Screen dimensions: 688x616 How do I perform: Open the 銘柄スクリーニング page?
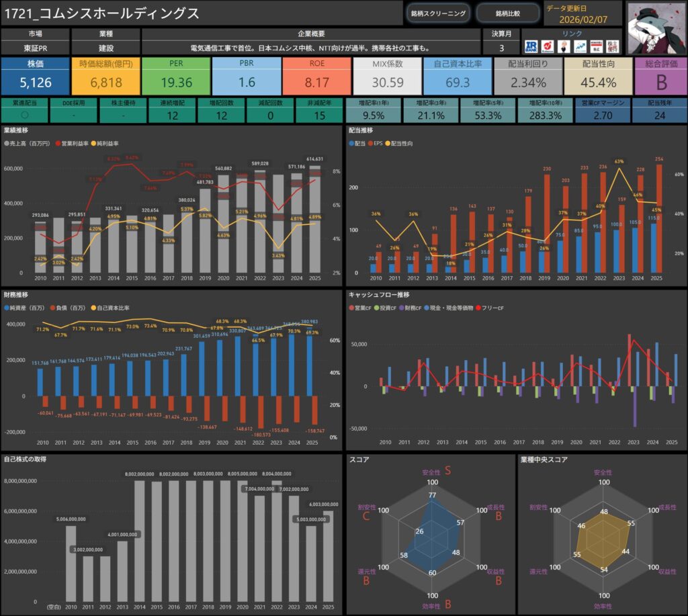(x=437, y=13)
